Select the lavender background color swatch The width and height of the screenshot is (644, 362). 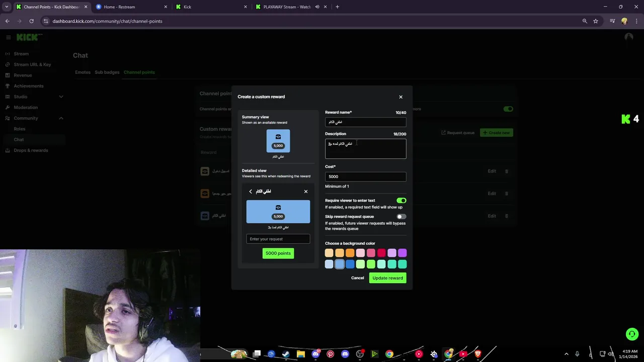point(392,253)
